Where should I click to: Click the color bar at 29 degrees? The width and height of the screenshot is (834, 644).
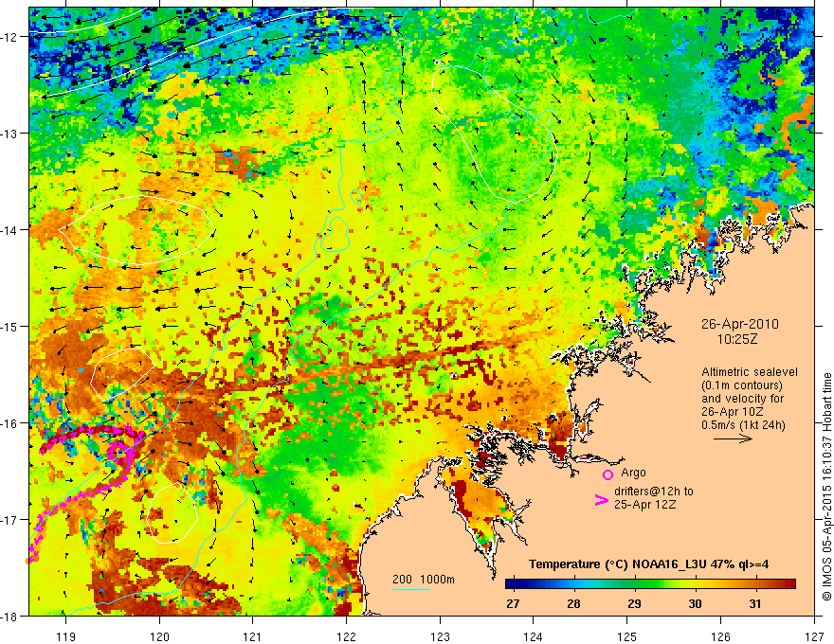(634, 584)
